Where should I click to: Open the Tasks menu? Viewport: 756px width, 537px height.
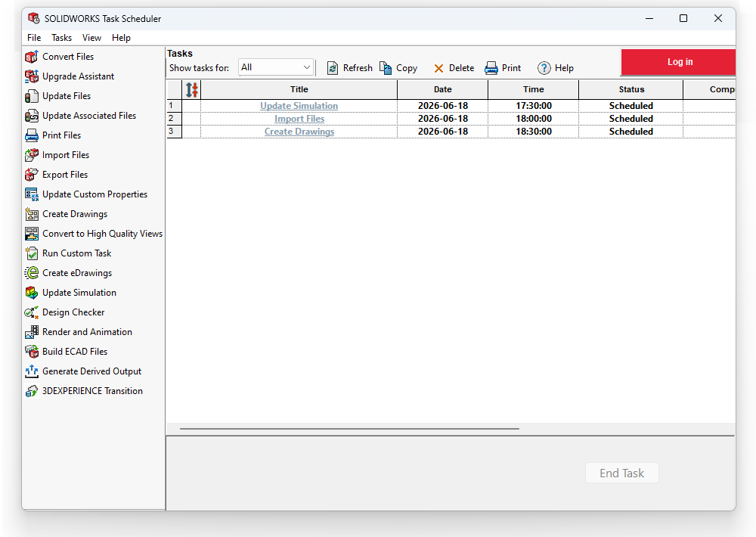(x=61, y=38)
